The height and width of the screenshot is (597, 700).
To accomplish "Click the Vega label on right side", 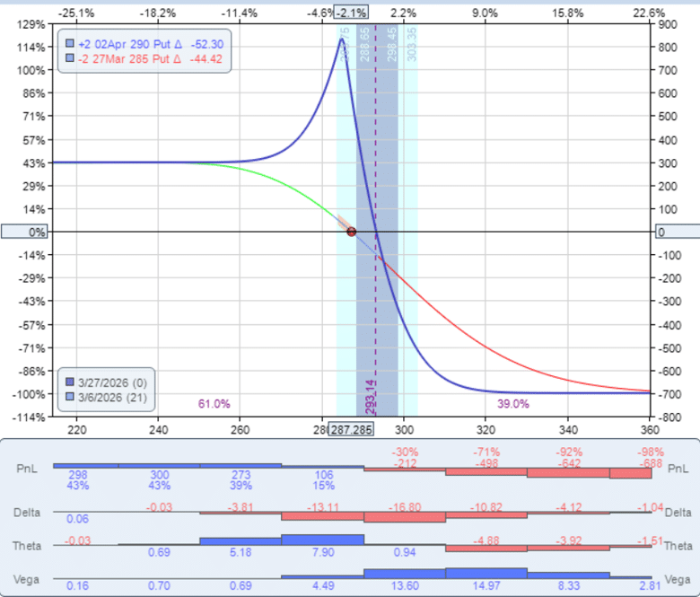I will point(678,580).
